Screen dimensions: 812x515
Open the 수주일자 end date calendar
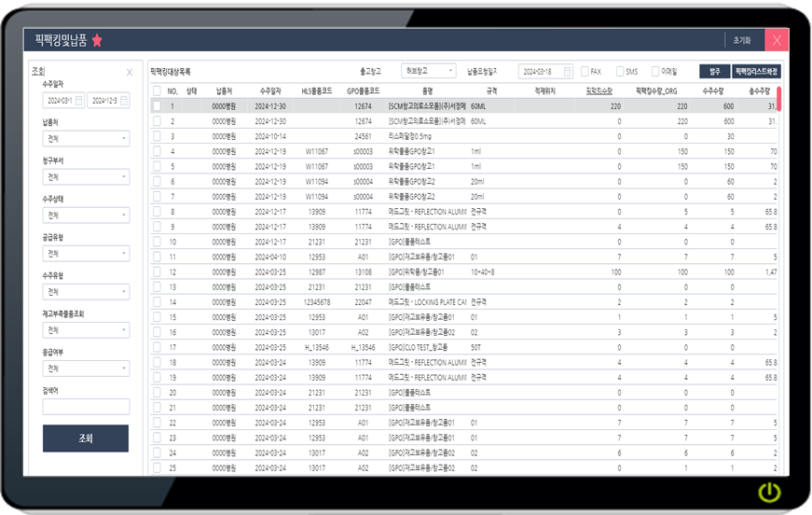[x=124, y=101]
